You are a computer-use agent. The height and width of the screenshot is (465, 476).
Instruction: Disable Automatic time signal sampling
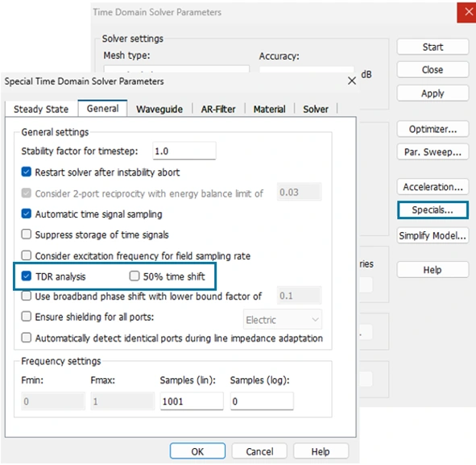tap(27, 214)
